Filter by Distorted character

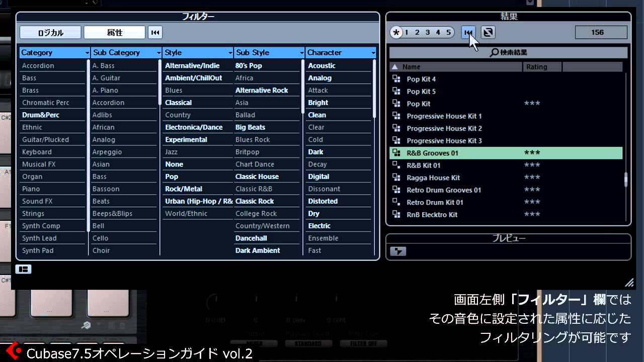click(323, 201)
